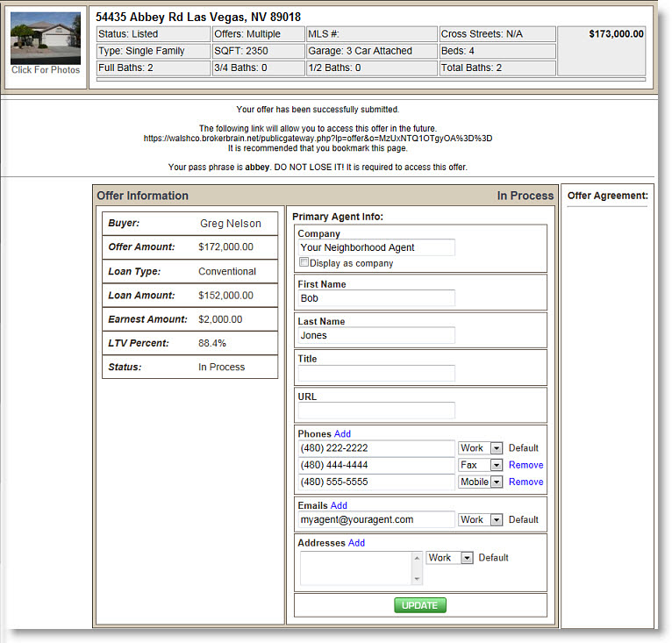The height and width of the screenshot is (643, 672).
Task: Focus the empty Title input field
Action: (x=376, y=373)
